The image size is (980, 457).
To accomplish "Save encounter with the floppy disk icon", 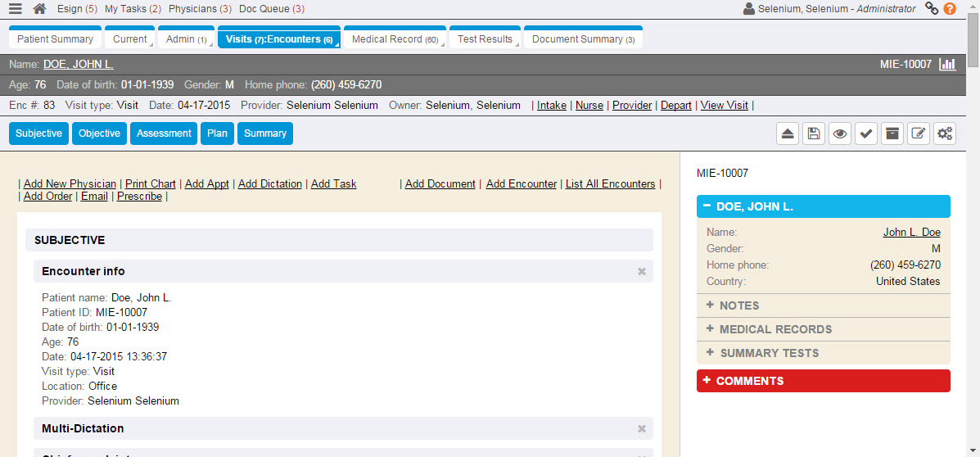I will pos(813,134).
